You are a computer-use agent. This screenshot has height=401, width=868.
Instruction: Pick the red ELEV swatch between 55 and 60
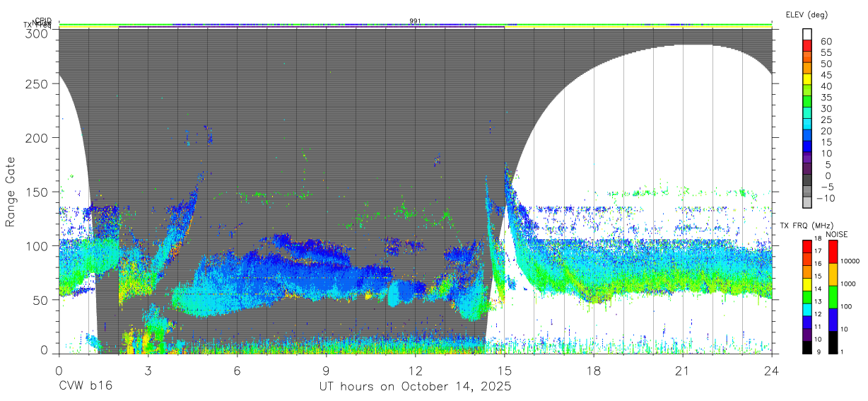[x=808, y=46]
